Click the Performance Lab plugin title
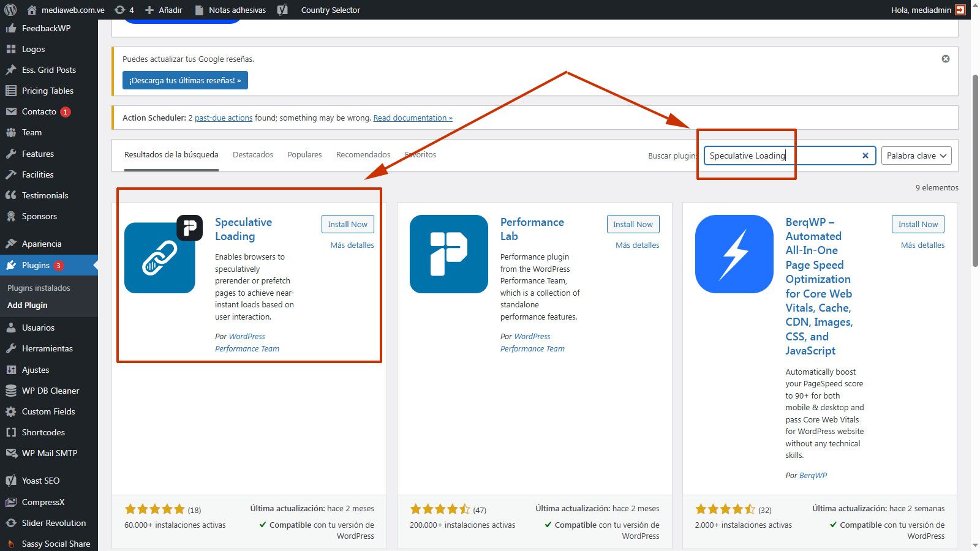This screenshot has width=980, height=551. (x=532, y=229)
